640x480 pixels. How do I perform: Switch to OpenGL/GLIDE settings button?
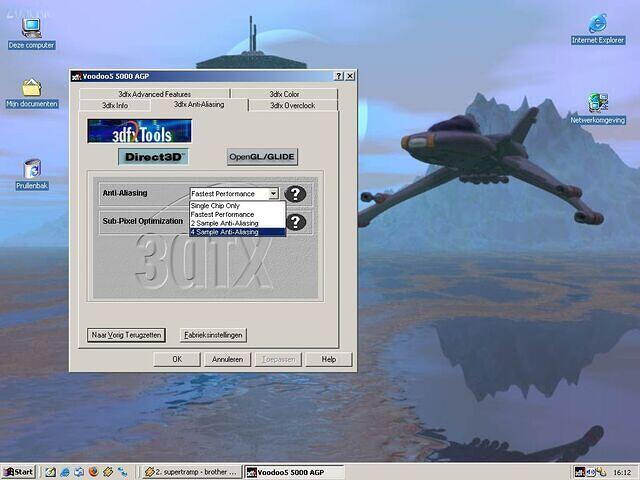pos(262,157)
